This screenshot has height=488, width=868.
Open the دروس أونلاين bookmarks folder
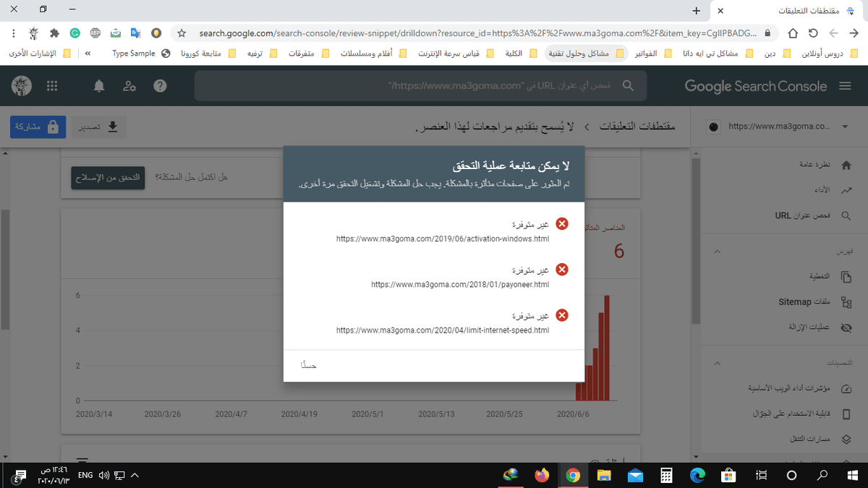[x=832, y=53]
